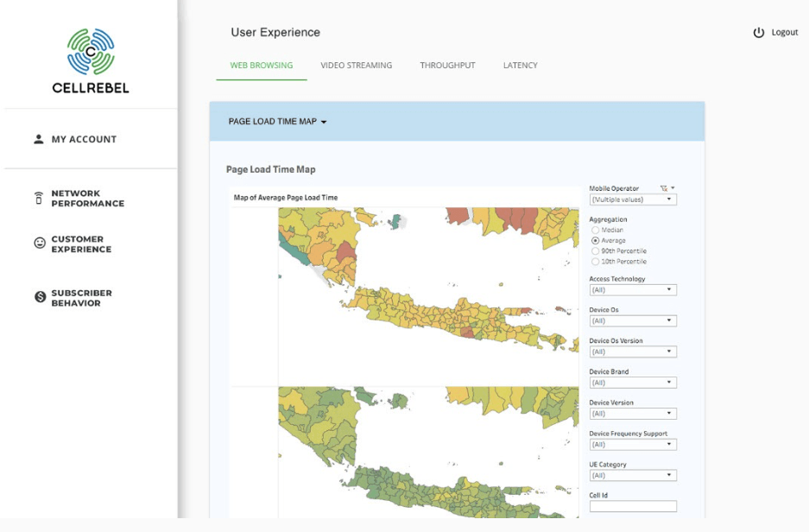Viewport: 809px width, 532px height.
Task: Open the Device Brand dropdown
Action: (x=632, y=383)
